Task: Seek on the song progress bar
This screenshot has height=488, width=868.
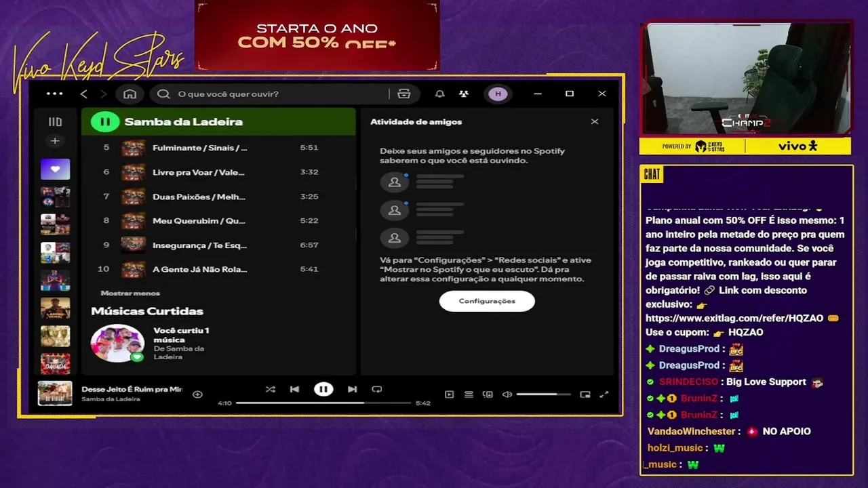Action: [323, 403]
